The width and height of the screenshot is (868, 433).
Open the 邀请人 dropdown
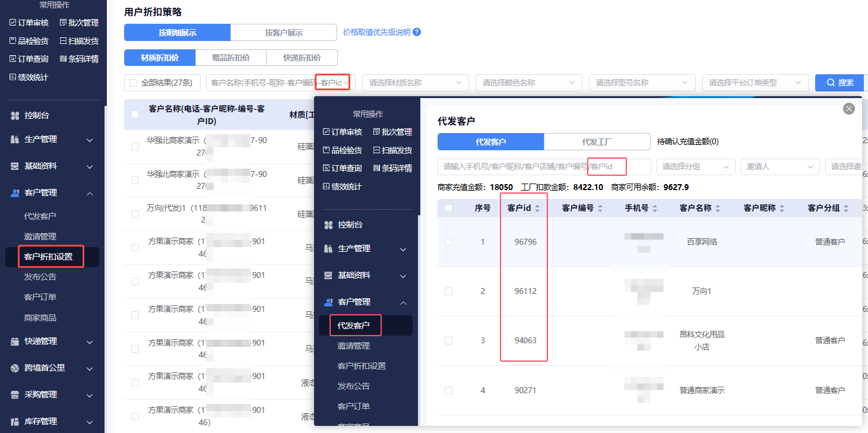pos(780,167)
